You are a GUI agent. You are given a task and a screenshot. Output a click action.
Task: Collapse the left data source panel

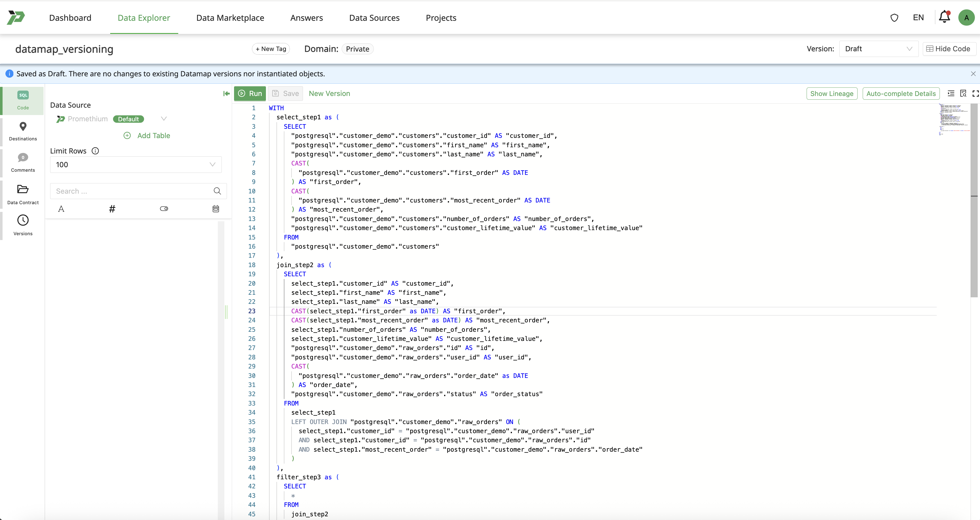(x=226, y=94)
